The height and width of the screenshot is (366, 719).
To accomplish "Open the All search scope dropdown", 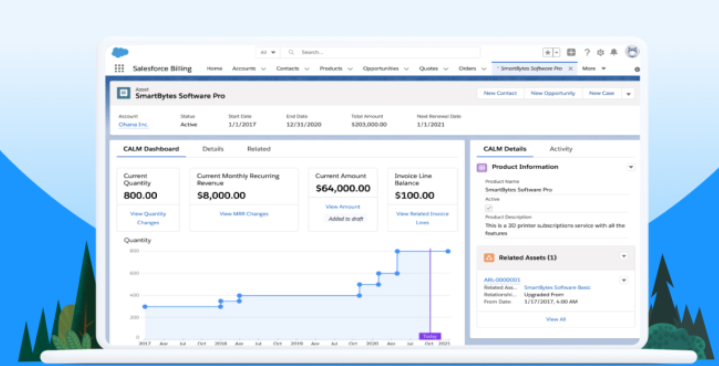I will (268, 52).
